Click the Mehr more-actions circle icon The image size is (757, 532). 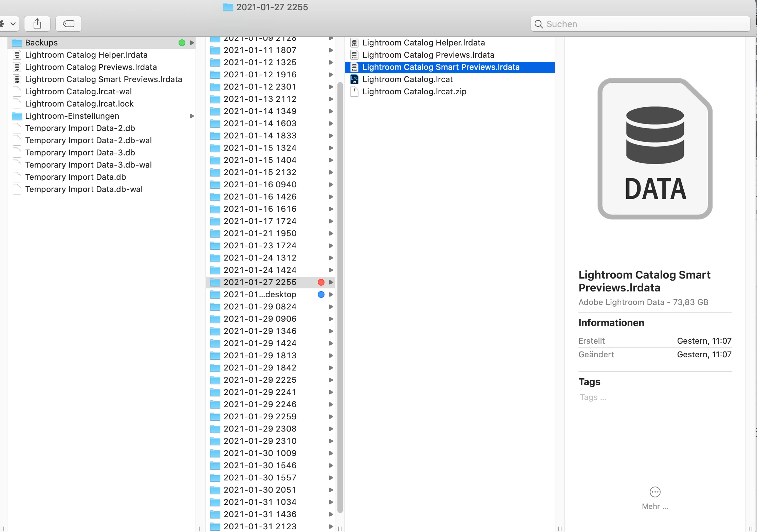(655, 492)
